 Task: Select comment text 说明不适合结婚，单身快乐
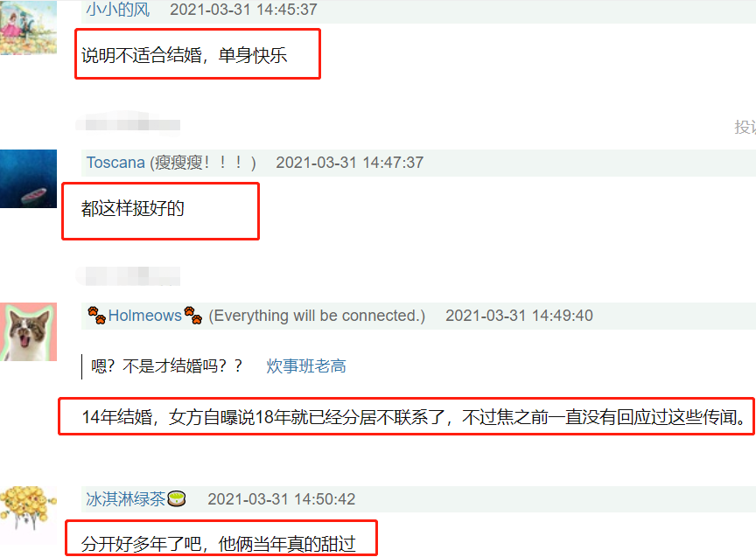pos(184,55)
